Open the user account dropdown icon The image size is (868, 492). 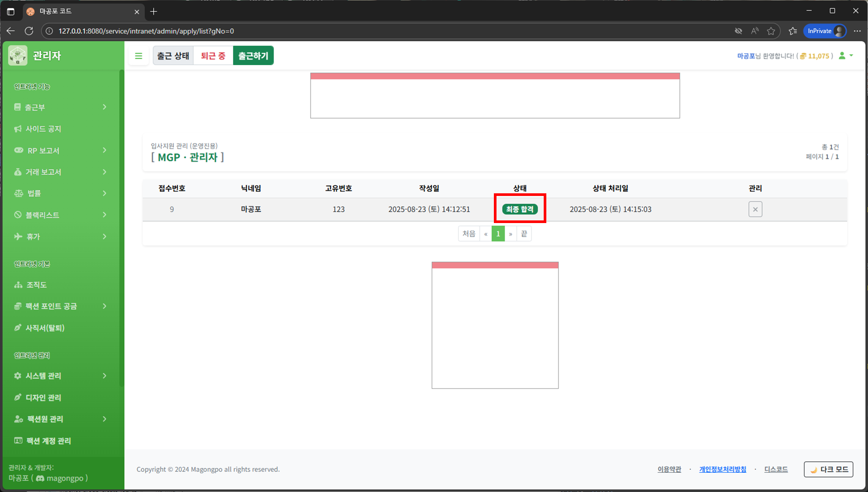[846, 56]
